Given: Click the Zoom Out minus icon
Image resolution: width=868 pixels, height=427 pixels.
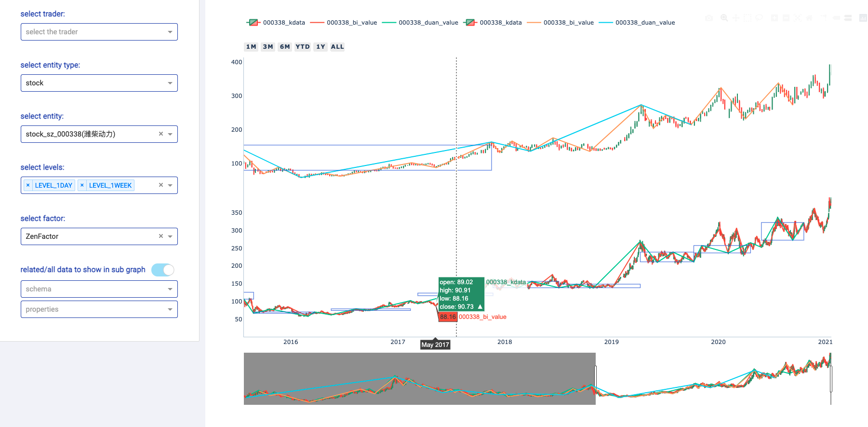Looking at the screenshot, I should [786, 18].
